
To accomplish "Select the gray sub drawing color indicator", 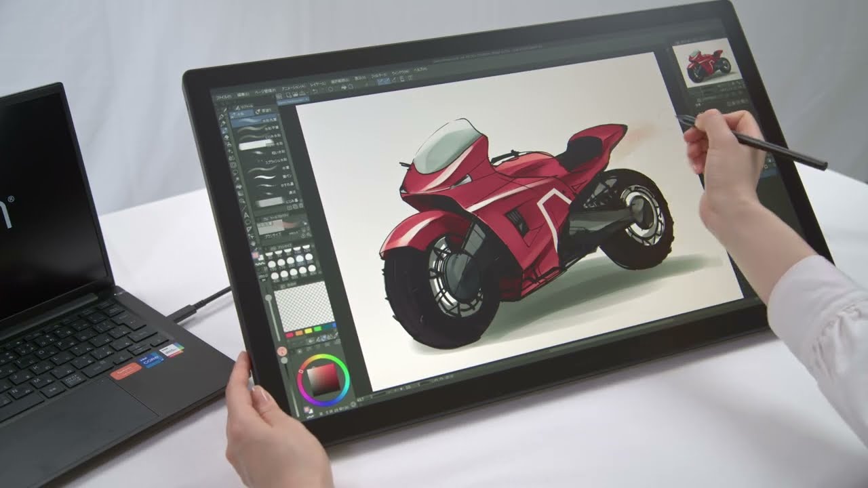I will coord(284,360).
